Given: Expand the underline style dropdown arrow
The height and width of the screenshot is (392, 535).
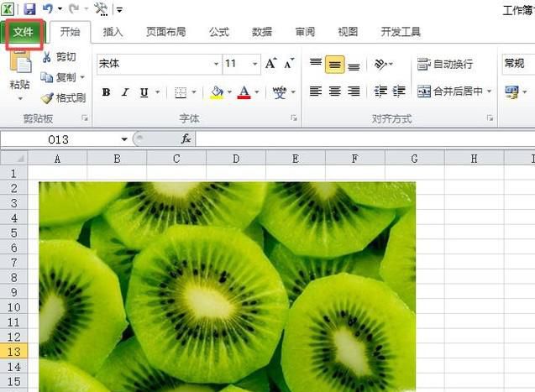Looking at the screenshot, I should tap(158, 92).
